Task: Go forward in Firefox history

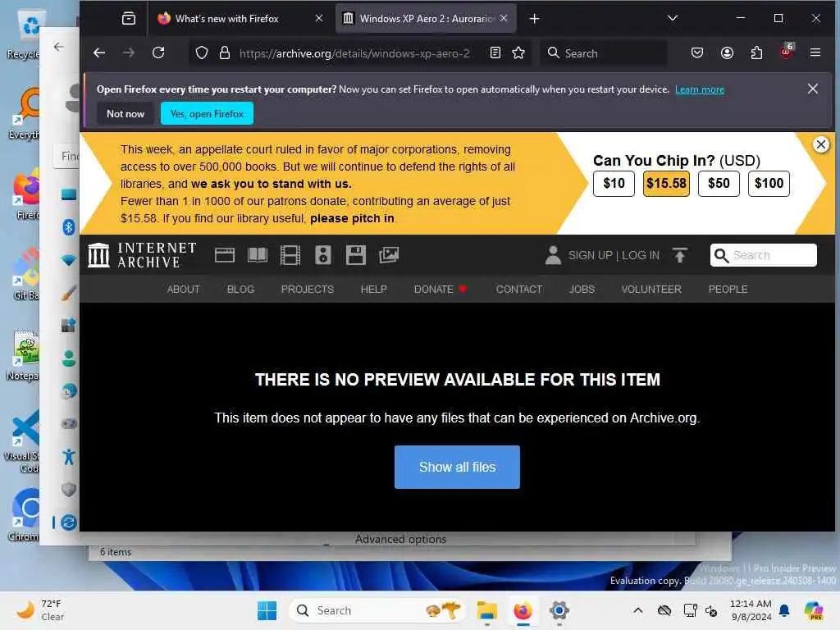Action: [129, 53]
